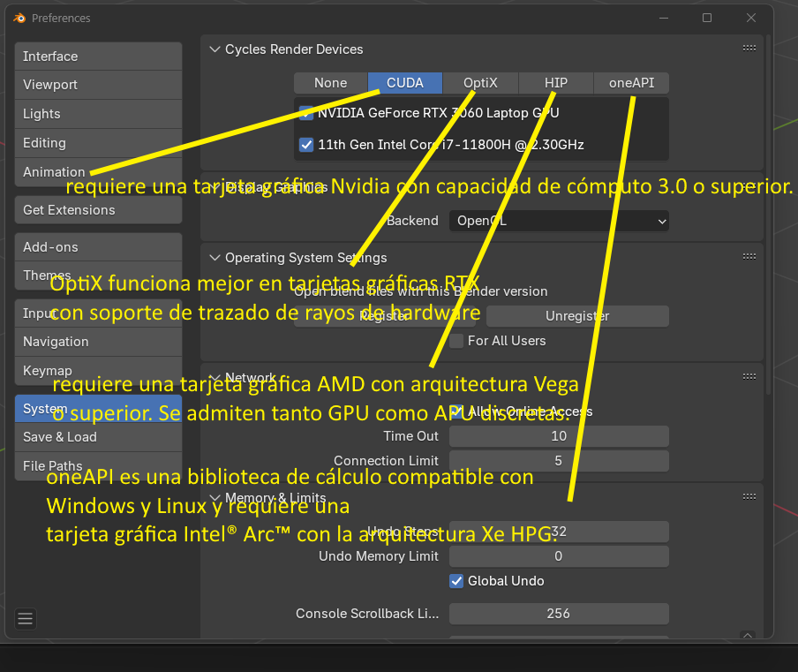Open the Backend OpenGL dropdown
The image size is (798, 672).
(x=559, y=221)
